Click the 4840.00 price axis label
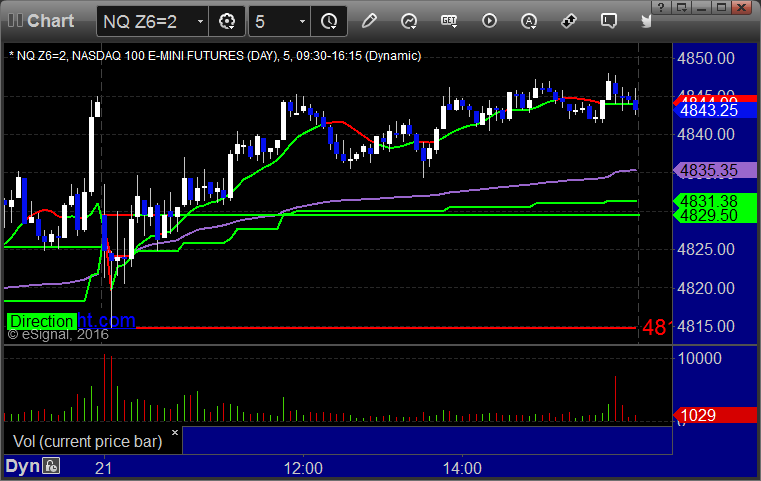The width and height of the screenshot is (761, 481). (x=706, y=134)
